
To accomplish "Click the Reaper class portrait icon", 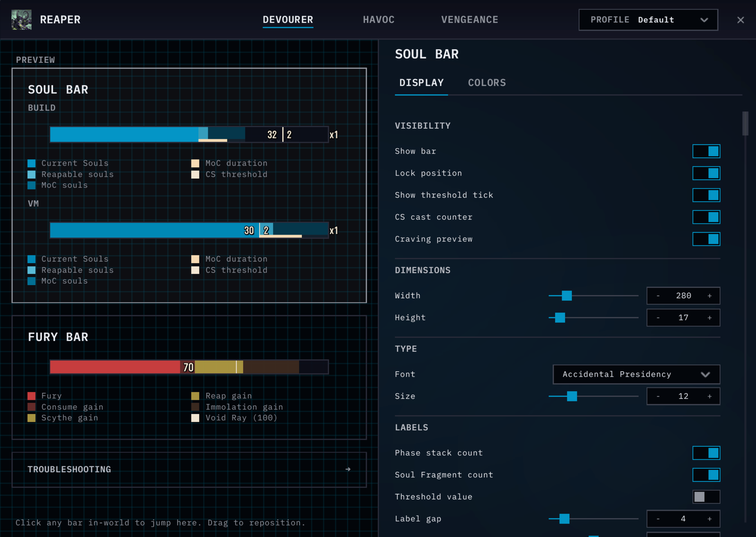I will pos(21,20).
